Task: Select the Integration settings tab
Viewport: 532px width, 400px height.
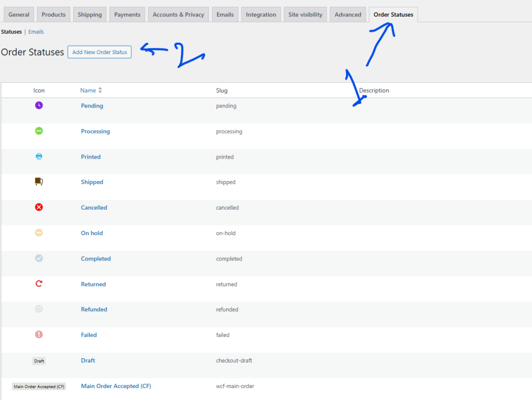Action: point(261,15)
